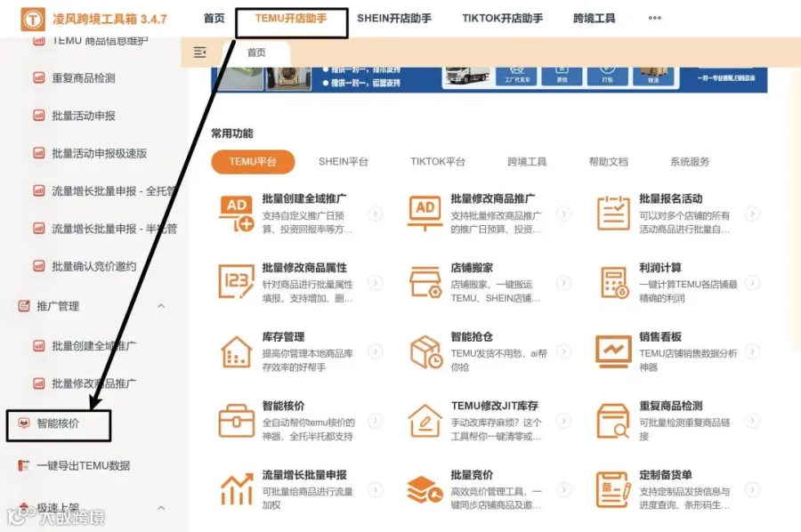Collapse the 推广管理 section chevron
Image resolution: width=801 pixels, height=532 pixels.
pyautogui.click(x=161, y=306)
